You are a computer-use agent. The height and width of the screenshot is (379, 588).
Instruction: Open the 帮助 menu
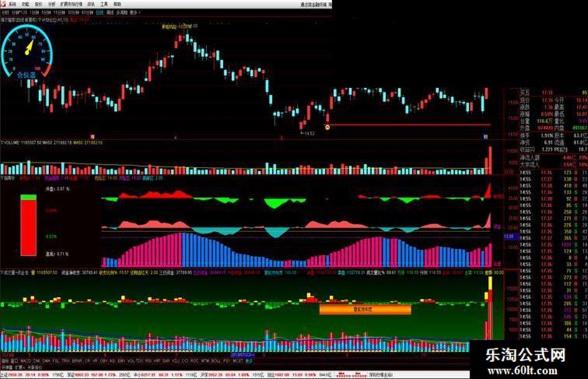(x=118, y=4)
